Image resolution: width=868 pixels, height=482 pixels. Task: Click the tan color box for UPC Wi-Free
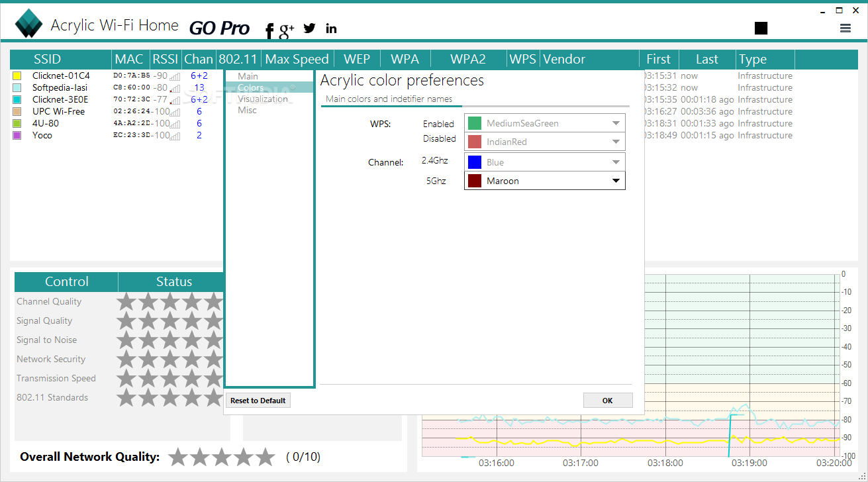point(17,112)
